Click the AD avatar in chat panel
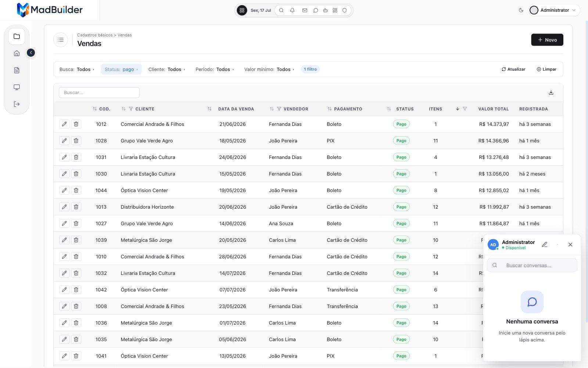Screen dimensions: 588x368 493,245
